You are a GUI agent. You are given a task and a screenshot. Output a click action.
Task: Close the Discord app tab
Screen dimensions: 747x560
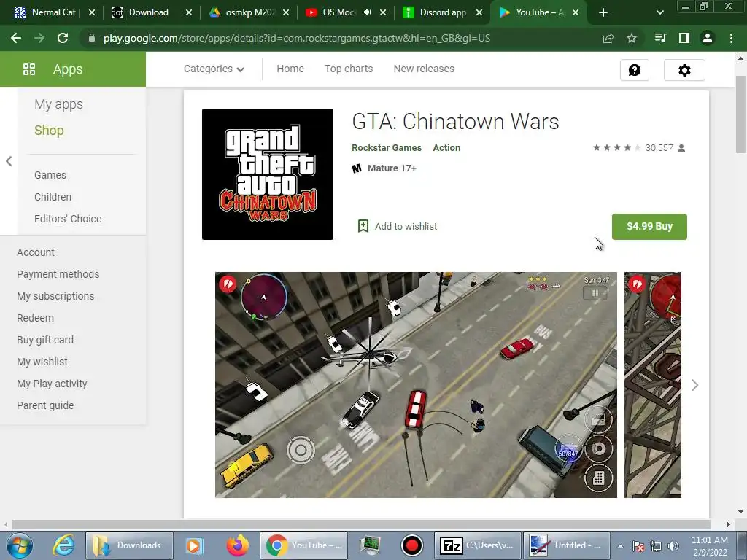tap(479, 12)
